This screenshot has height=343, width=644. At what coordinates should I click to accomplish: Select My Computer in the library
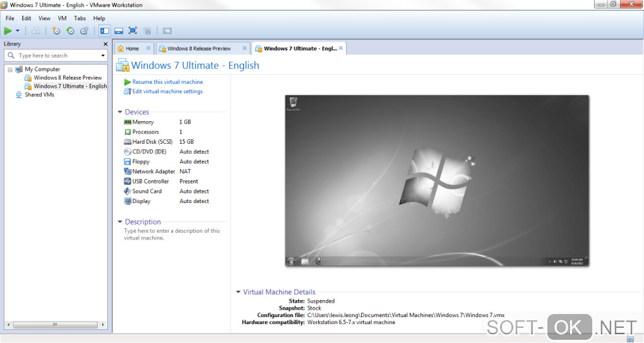click(42, 69)
